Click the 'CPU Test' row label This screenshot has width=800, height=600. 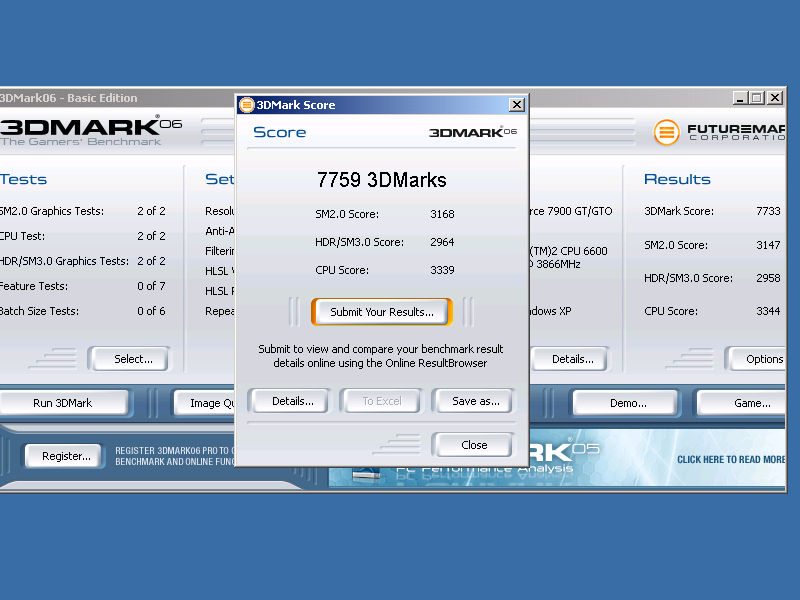coord(22,236)
